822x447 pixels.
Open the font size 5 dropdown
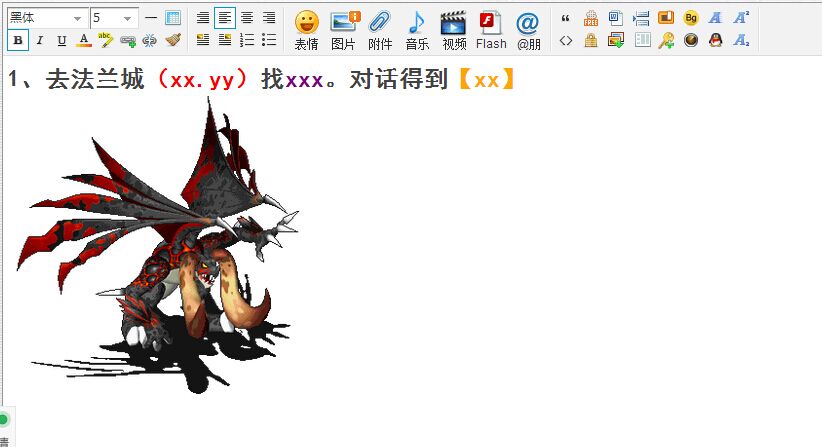(113, 18)
